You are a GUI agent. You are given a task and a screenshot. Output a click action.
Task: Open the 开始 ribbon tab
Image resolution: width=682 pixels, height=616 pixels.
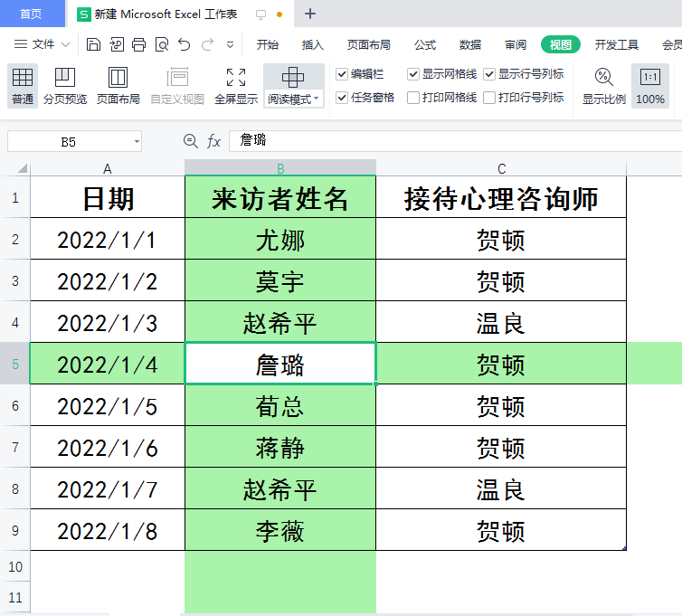267,45
